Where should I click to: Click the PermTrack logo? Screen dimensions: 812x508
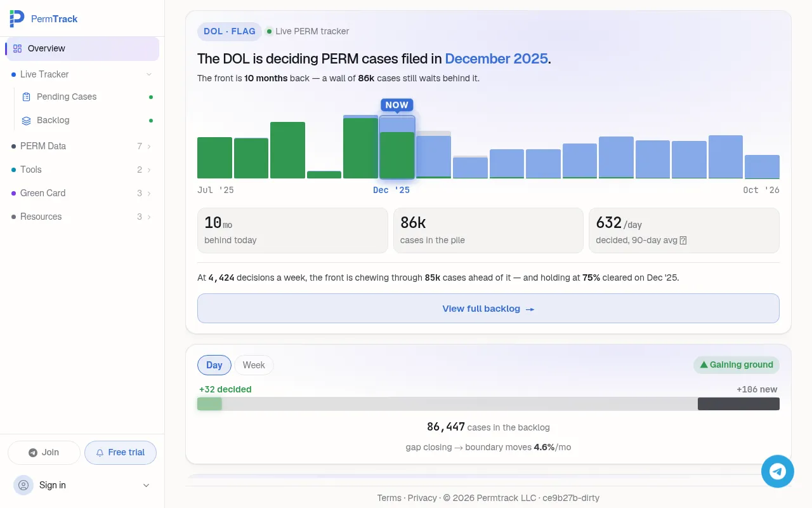(x=44, y=19)
